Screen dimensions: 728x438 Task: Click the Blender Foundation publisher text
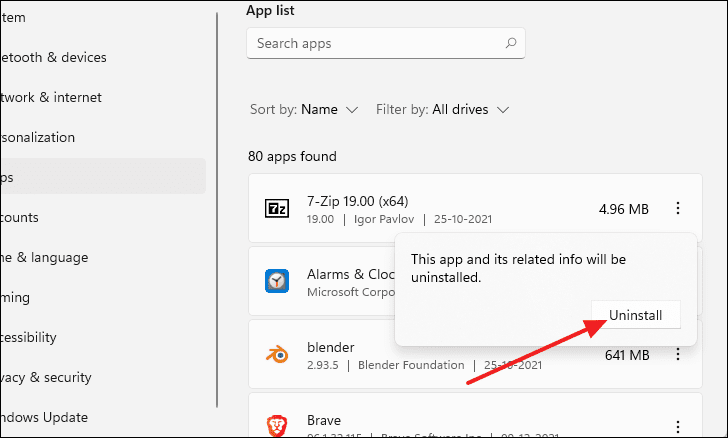411,365
